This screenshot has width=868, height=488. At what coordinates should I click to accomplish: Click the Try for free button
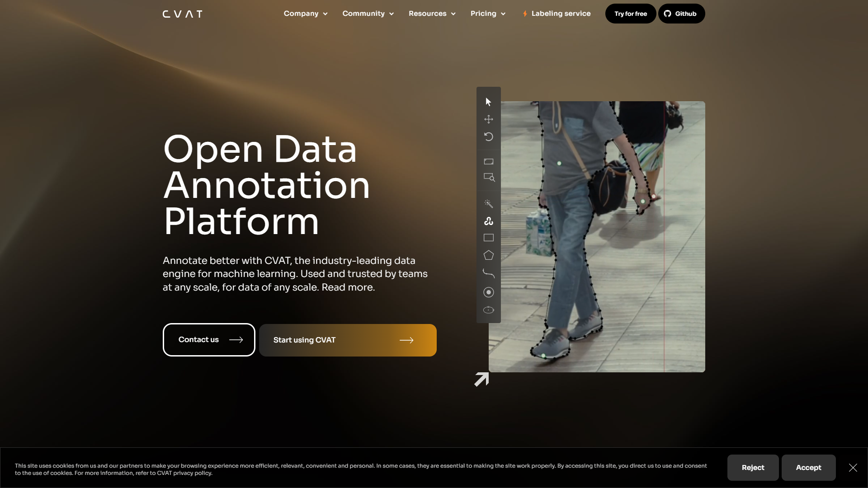click(630, 14)
